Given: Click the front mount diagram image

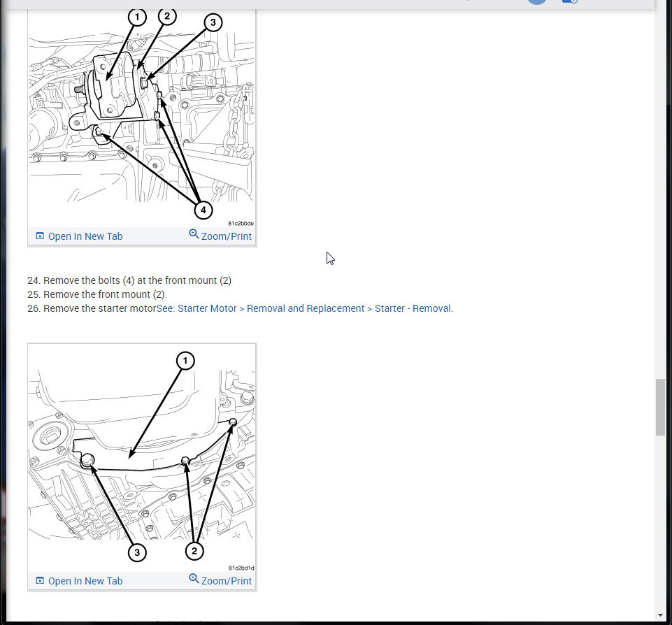Looking at the screenshot, I should point(142,117).
